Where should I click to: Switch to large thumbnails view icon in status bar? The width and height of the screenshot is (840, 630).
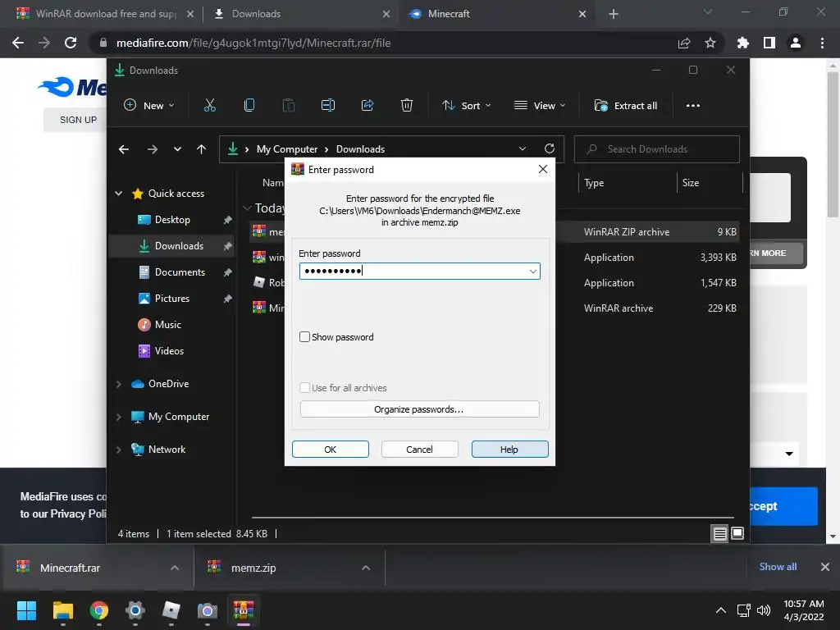(x=737, y=533)
